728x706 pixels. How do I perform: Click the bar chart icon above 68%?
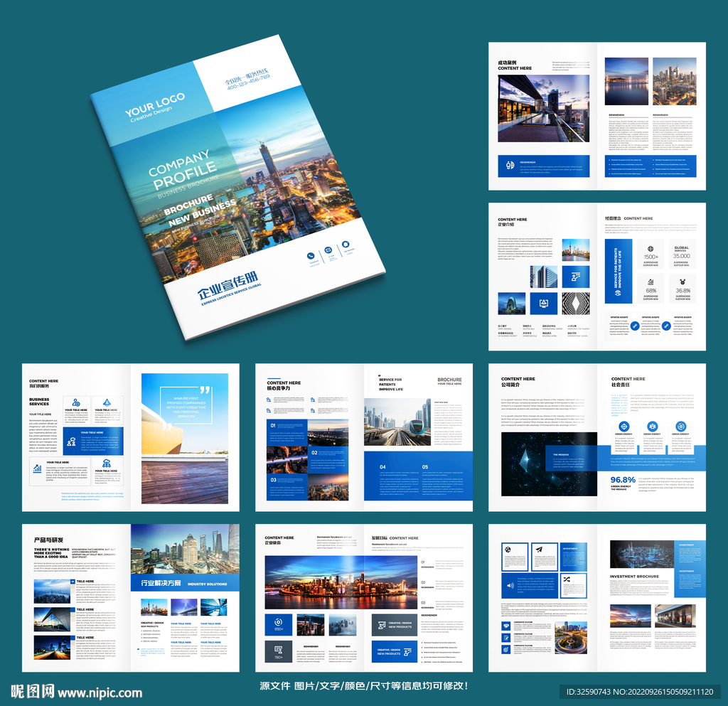coord(651,282)
